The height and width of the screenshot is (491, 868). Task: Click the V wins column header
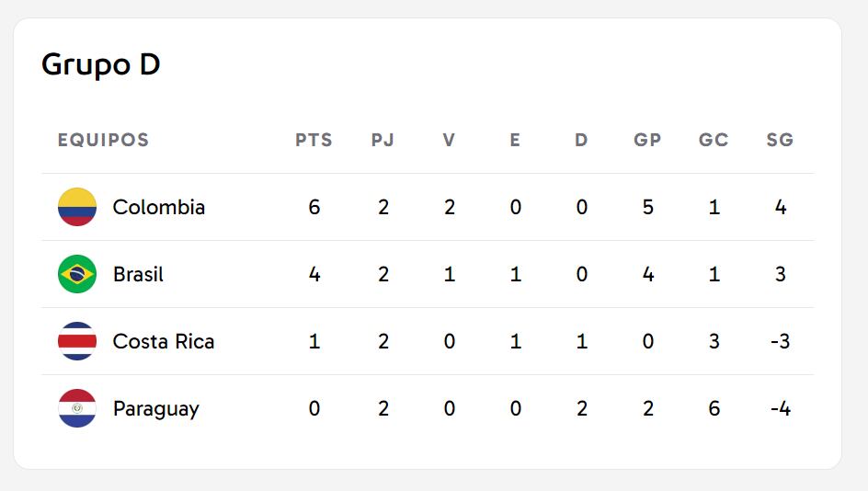click(x=449, y=141)
